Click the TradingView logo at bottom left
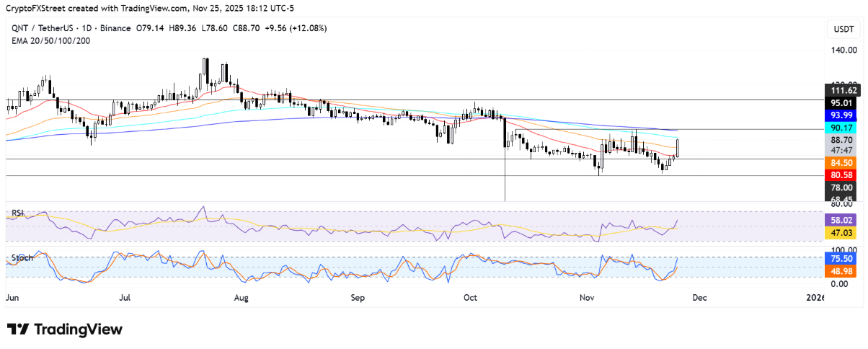 pyautogui.click(x=65, y=330)
